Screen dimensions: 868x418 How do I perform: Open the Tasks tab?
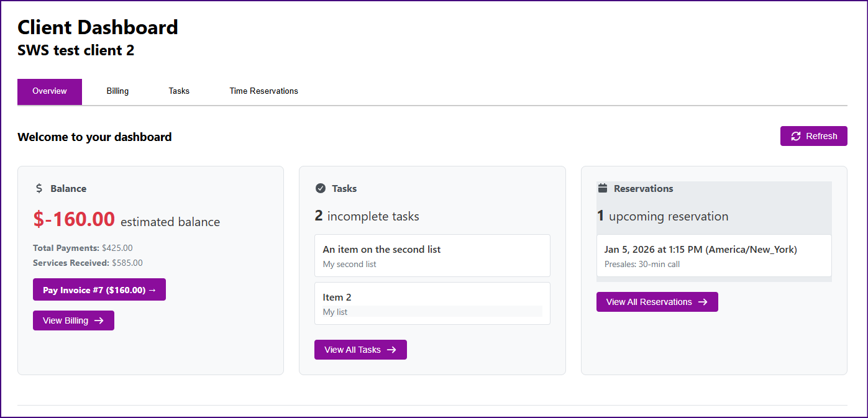(x=179, y=91)
